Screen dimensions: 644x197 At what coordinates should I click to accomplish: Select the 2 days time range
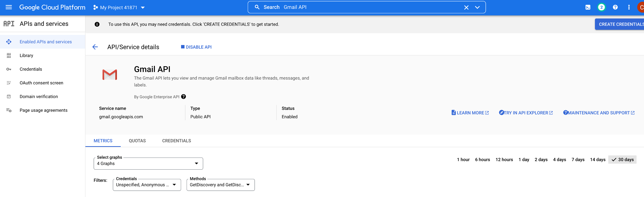point(541,160)
